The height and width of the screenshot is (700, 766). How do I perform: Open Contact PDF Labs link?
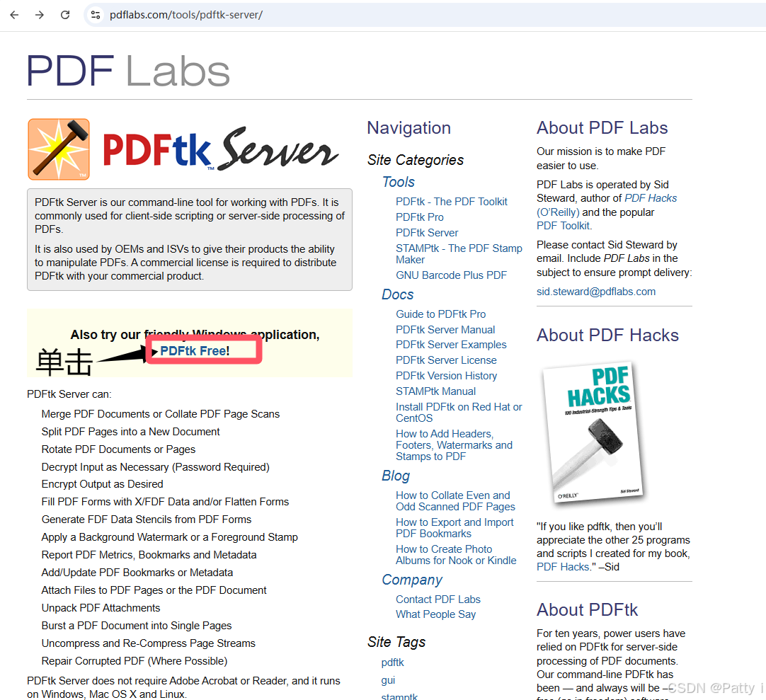pyautogui.click(x=438, y=599)
